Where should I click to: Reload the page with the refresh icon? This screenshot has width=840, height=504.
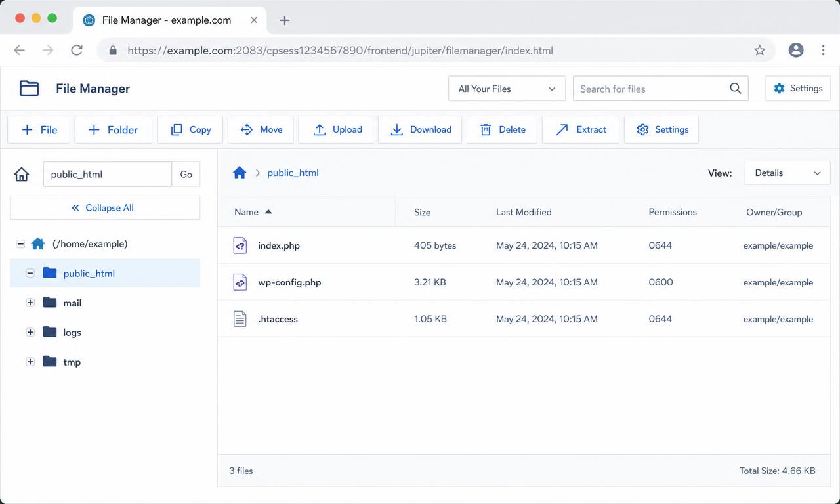coord(77,51)
